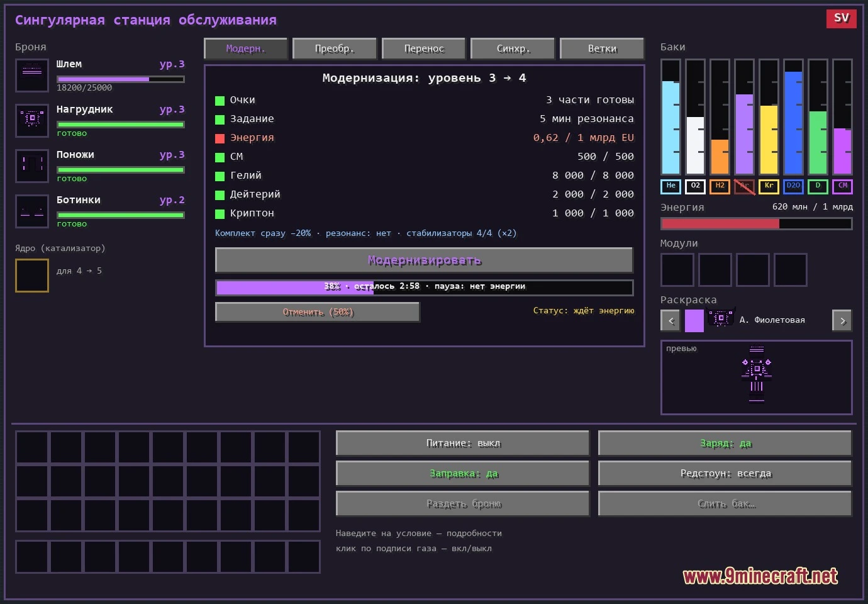Toggle the H2 gas tank label
This screenshot has height=604, width=868.
(x=720, y=186)
